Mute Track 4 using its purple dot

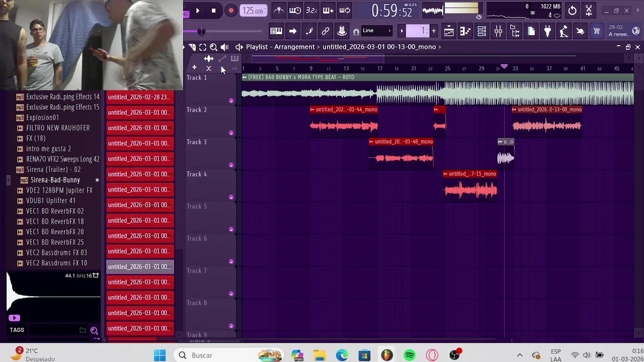click(231, 198)
